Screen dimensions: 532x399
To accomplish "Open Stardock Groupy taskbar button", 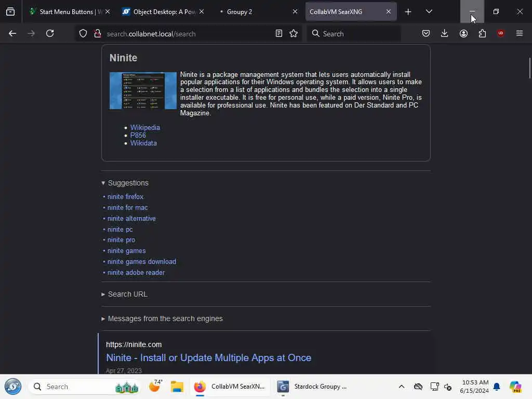I will 312,387.
